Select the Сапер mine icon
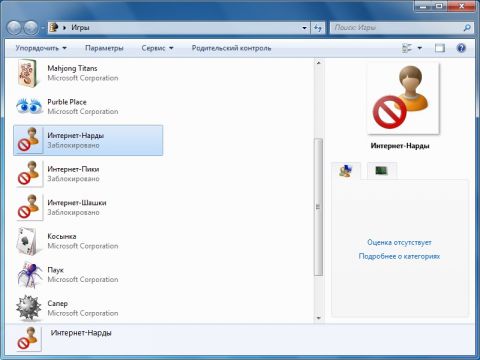 pos(29,308)
